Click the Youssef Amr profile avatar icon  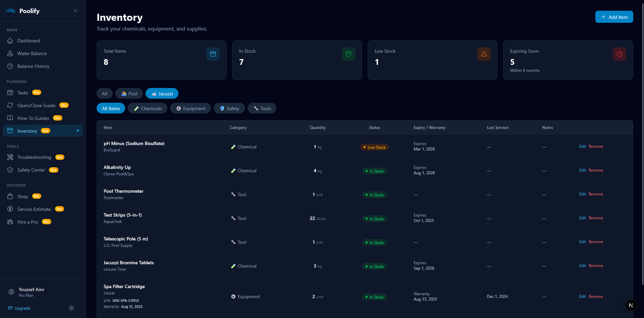point(11,292)
